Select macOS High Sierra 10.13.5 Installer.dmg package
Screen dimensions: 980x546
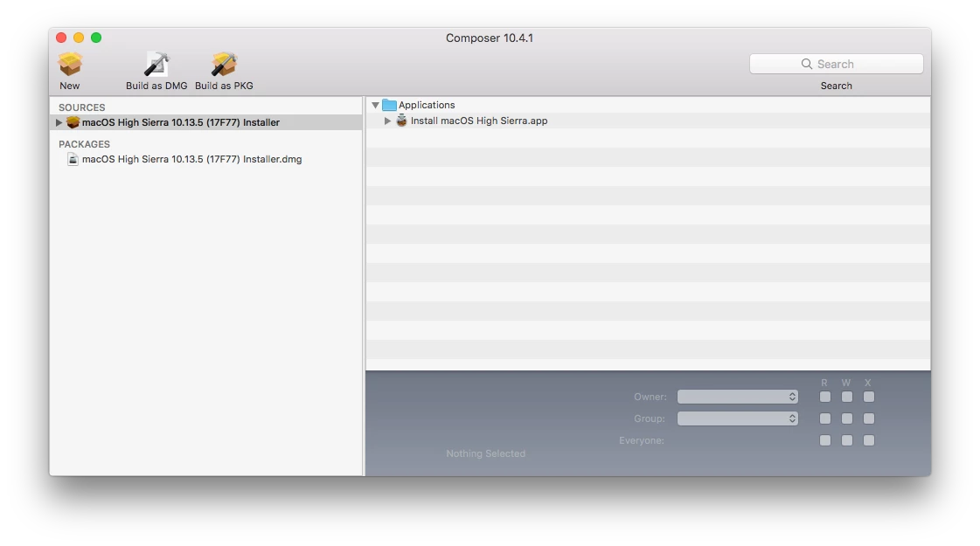pos(191,159)
